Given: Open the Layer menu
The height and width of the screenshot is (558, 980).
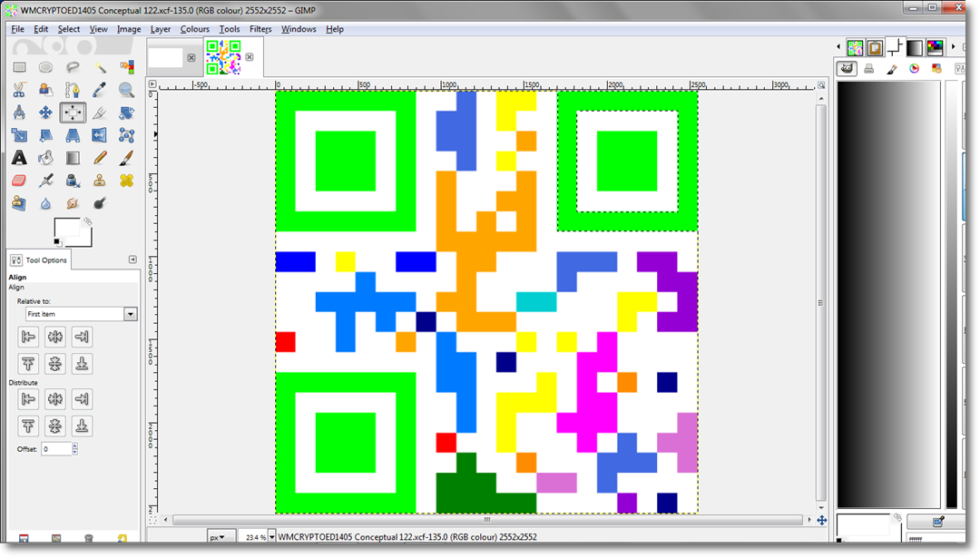Looking at the screenshot, I should pos(160,29).
